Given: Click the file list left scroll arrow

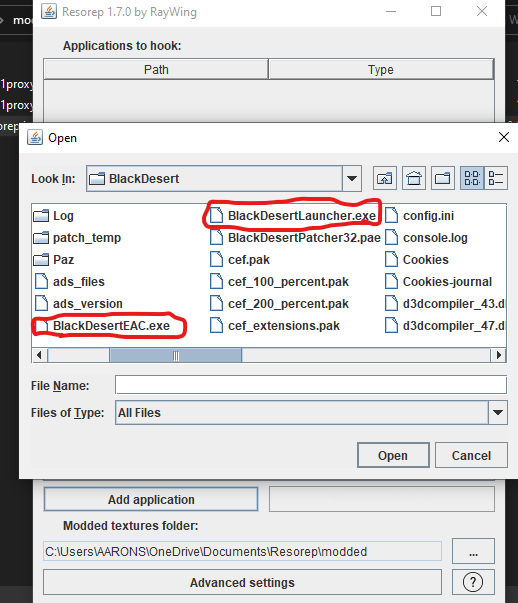Looking at the screenshot, I should [x=39, y=355].
